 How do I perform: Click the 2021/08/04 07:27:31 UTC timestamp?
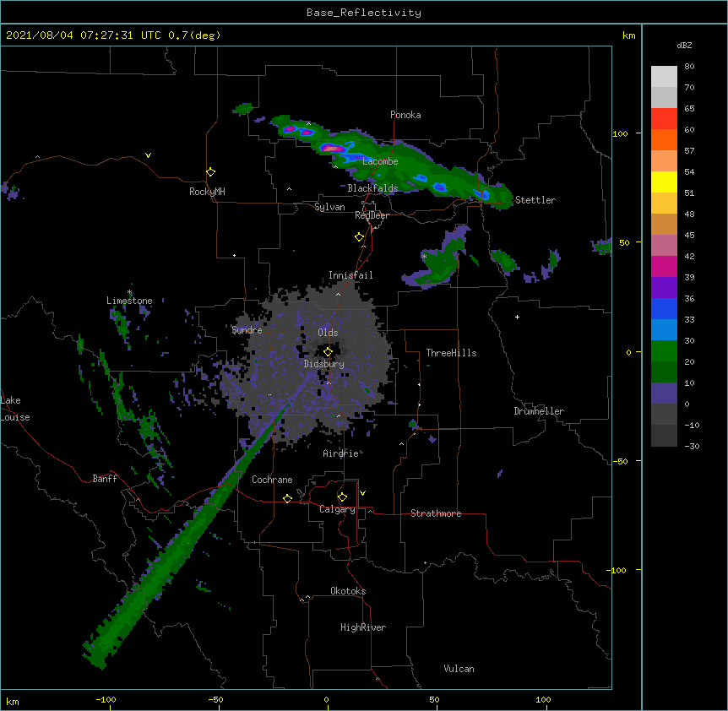[84, 35]
